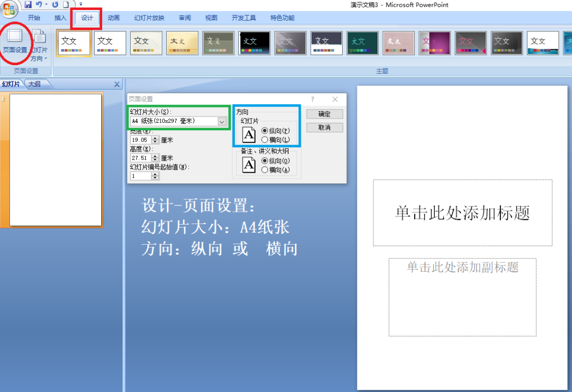The height and width of the screenshot is (392, 572).
Task: Apply the white theme with teal bottom stripe
Action: [x=543, y=43]
